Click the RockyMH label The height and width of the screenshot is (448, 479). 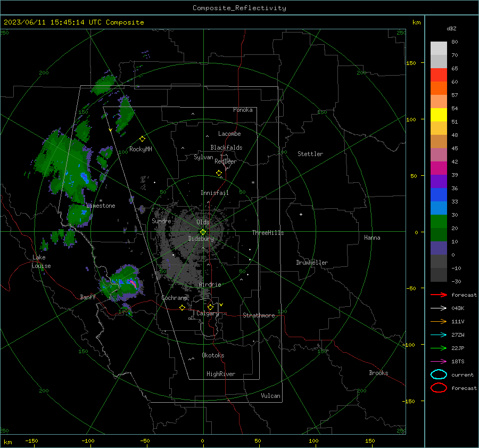click(141, 149)
